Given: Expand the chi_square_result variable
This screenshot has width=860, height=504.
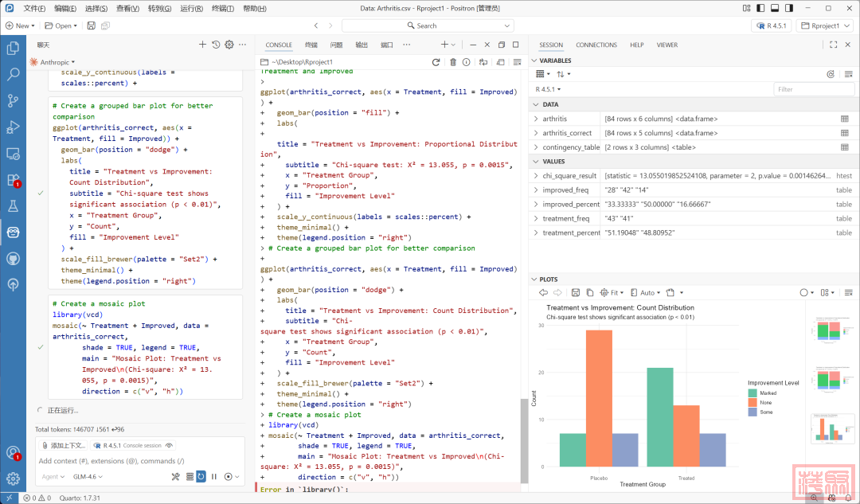Looking at the screenshot, I should 536,176.
